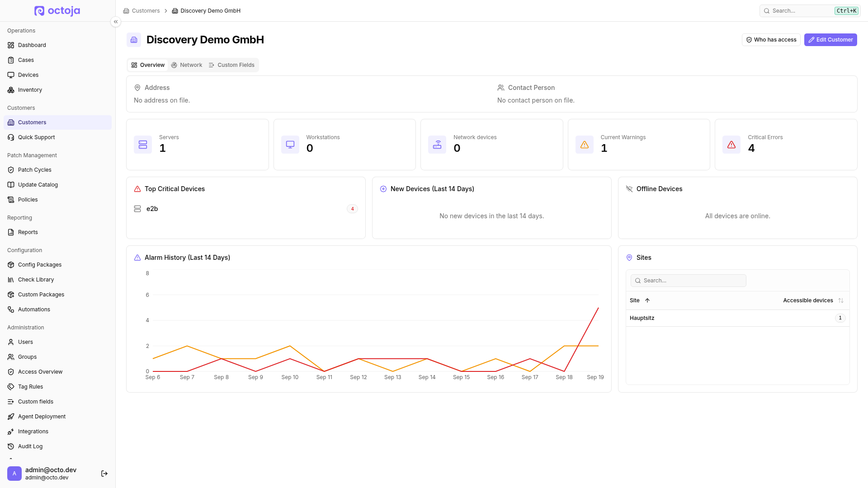The height and width of the screenshot is (488, 868).
Task: Click the Current Warnings triangle icon
Action: 585,145
